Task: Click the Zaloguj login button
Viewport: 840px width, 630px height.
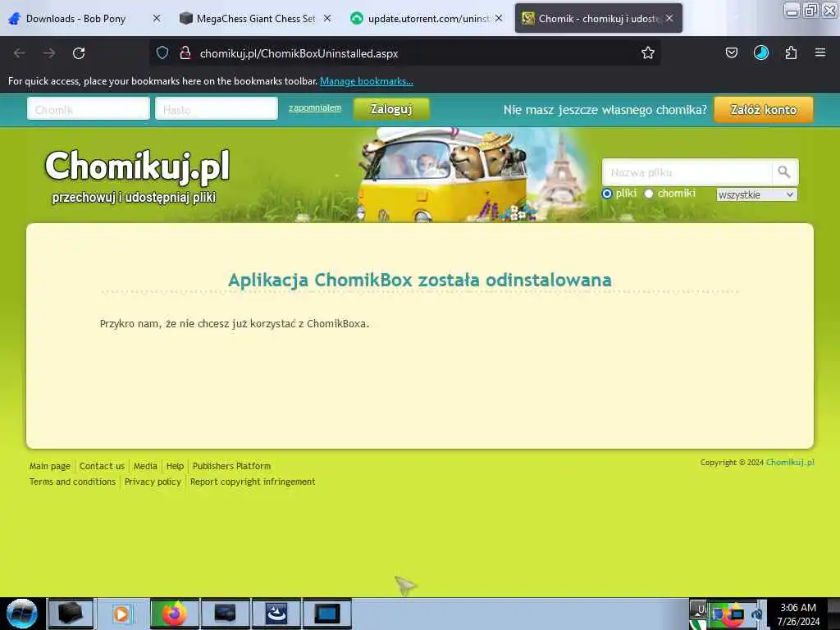Action: click(x=391, y=109)
